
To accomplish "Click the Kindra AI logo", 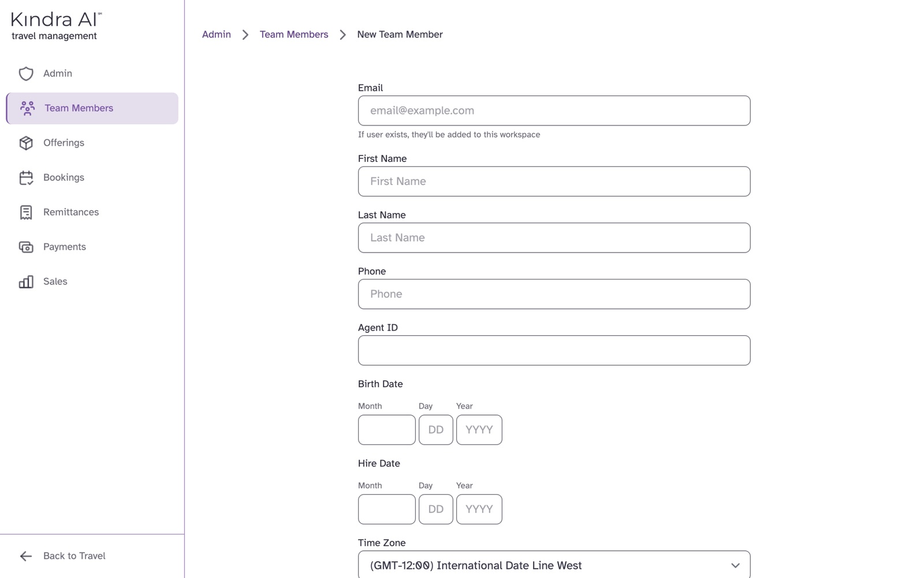I will pyautogui.click(x=57, y=26).
